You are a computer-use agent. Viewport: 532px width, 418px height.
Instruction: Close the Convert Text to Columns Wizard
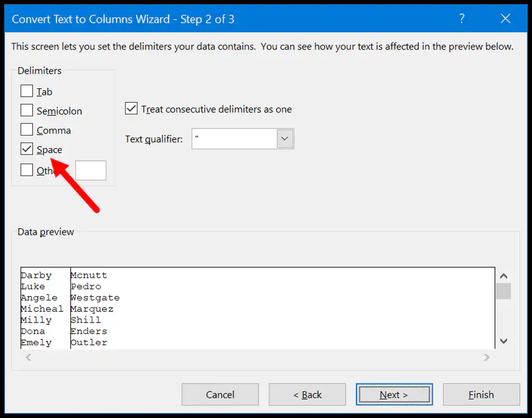(506, 19)
